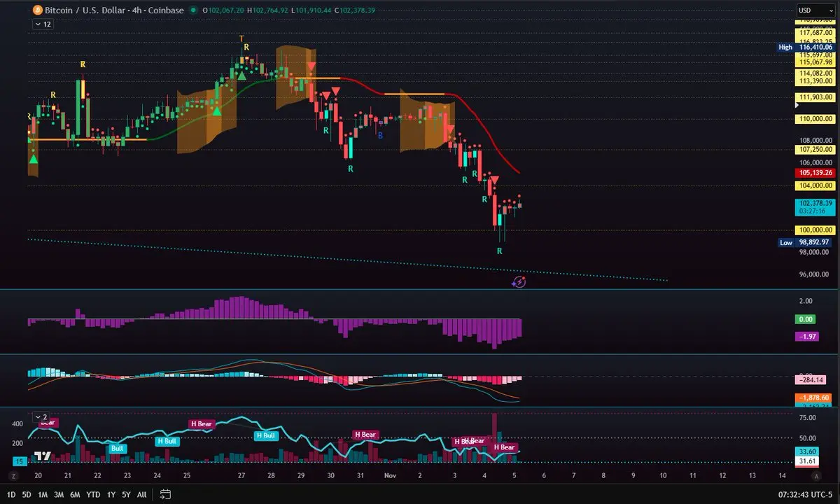
Task: Select the YTD time range
Action: (x=93, y=494)
